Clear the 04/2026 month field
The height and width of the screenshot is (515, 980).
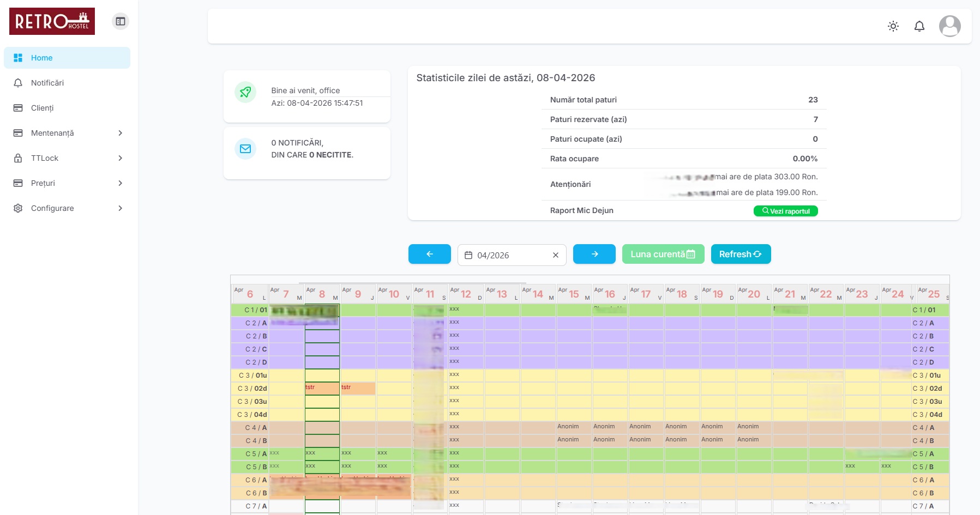[x=555, y=255]
